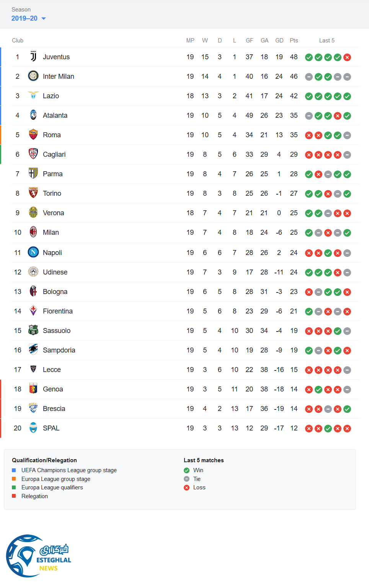Click the Fiorentina club crest icon

[33, 311]
